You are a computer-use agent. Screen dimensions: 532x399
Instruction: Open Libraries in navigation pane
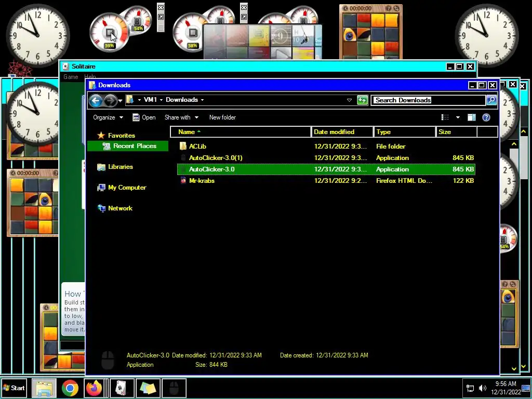[x=115, y=167]
